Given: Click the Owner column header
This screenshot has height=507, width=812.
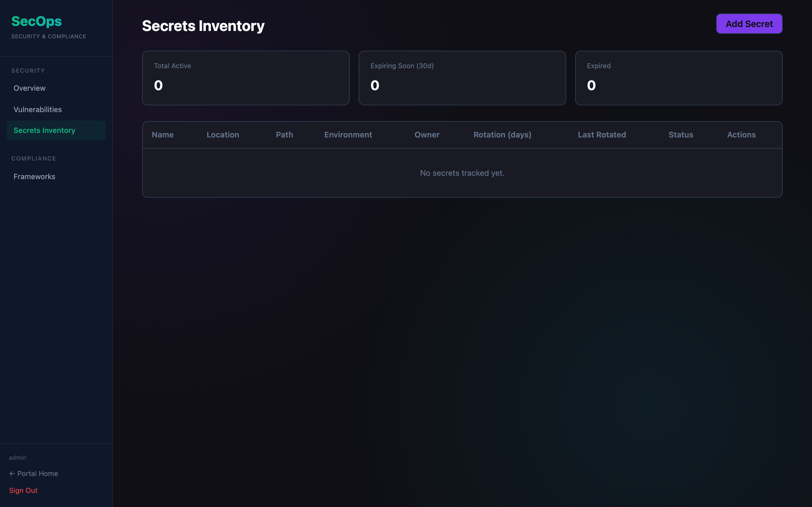Looking at the screenshot, I should (x=427, y=134).
